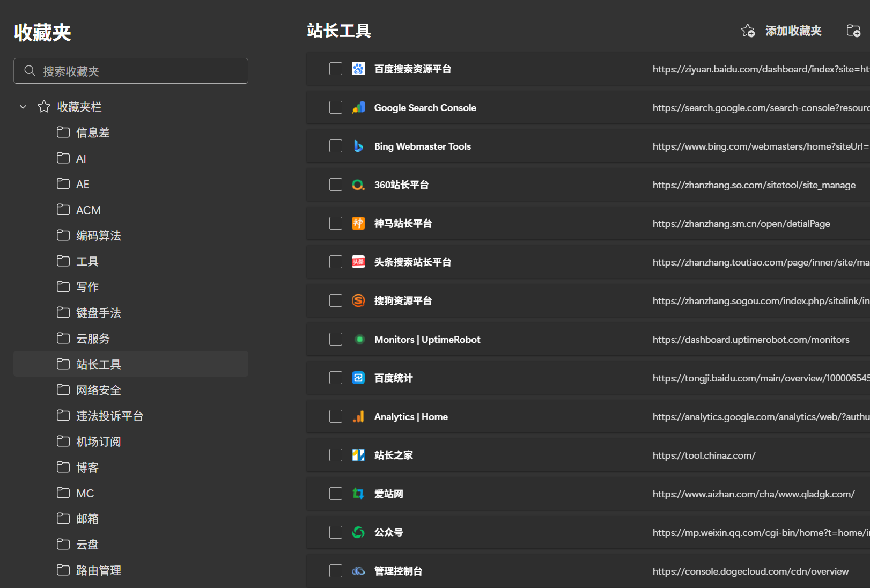The width and height of the screenshot is (870, 588).
Task: Click the folder icon next to 云服务
Action: pos(63,338)
